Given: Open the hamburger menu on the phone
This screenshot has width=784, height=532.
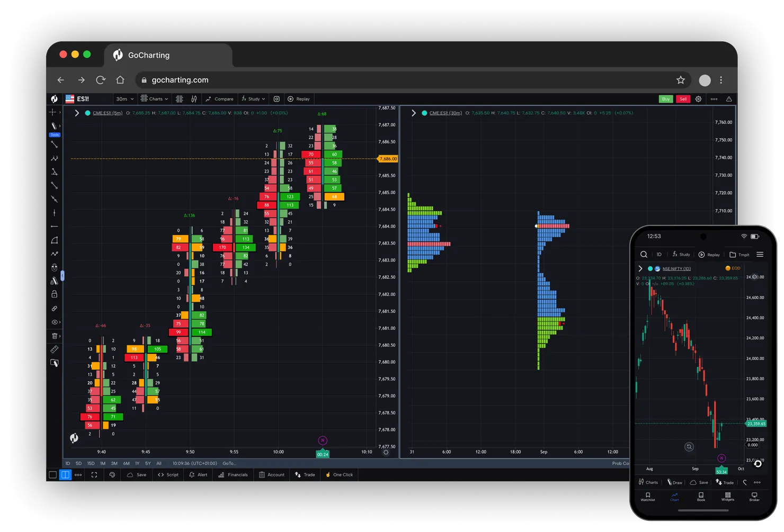Looking at the screenshot, I should [x=760, y=255].
